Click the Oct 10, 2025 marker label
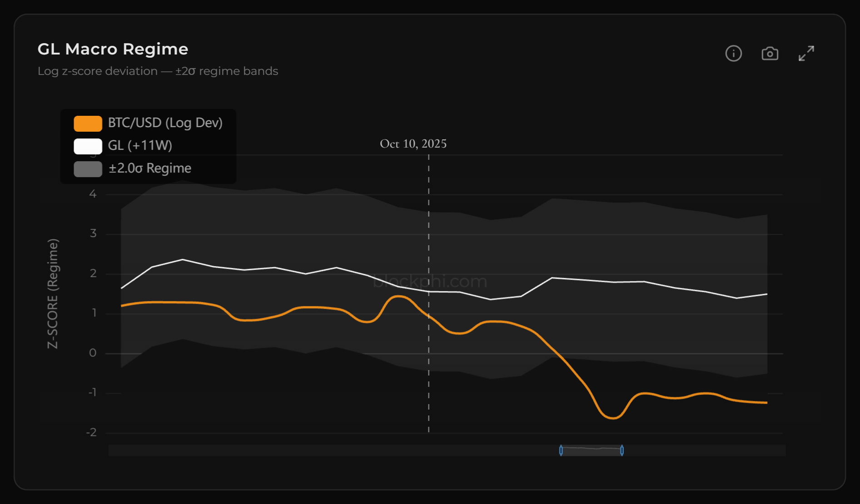860x504 pixels. click(x=413, y=144)
